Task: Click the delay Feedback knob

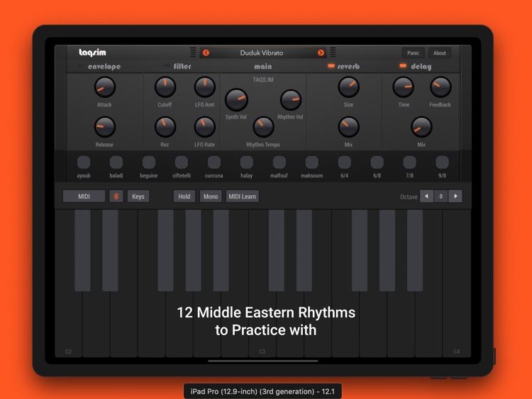Action: [x=440, y=87]
